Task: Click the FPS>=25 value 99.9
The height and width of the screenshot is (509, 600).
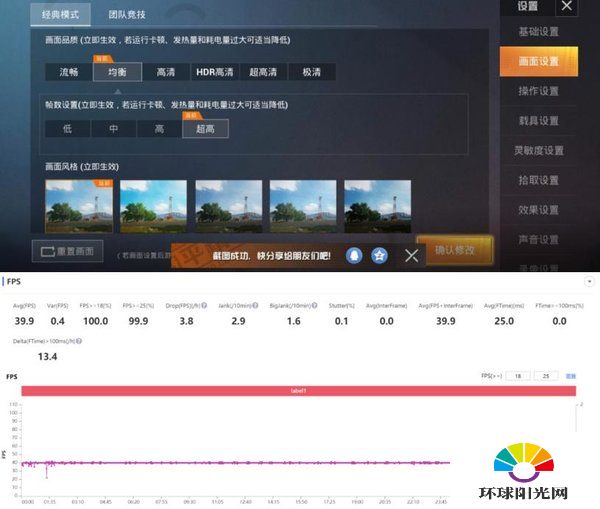Action: pyautogui.click(x=138, y=321)
